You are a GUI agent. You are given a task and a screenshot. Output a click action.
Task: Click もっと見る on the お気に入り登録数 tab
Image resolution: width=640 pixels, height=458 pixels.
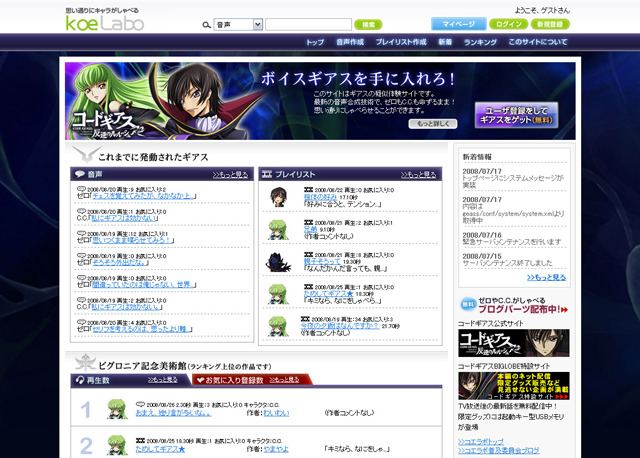(x=284, y=380)
